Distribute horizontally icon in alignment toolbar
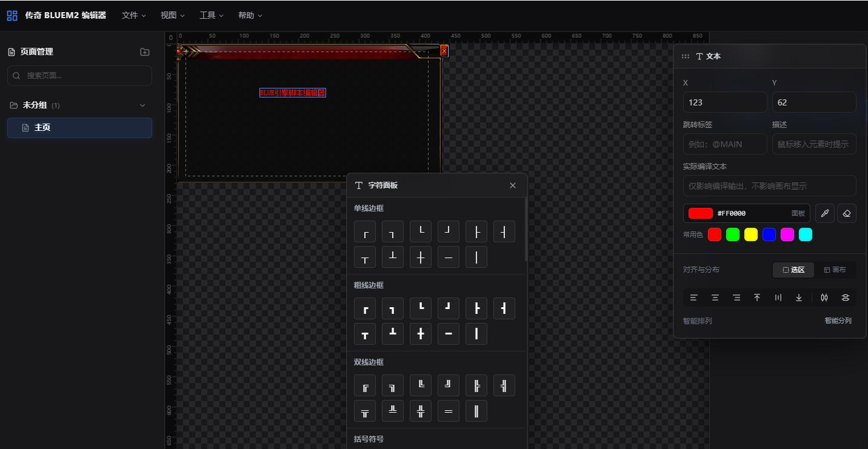Viewport: 868px width, 449px height. 824,298
